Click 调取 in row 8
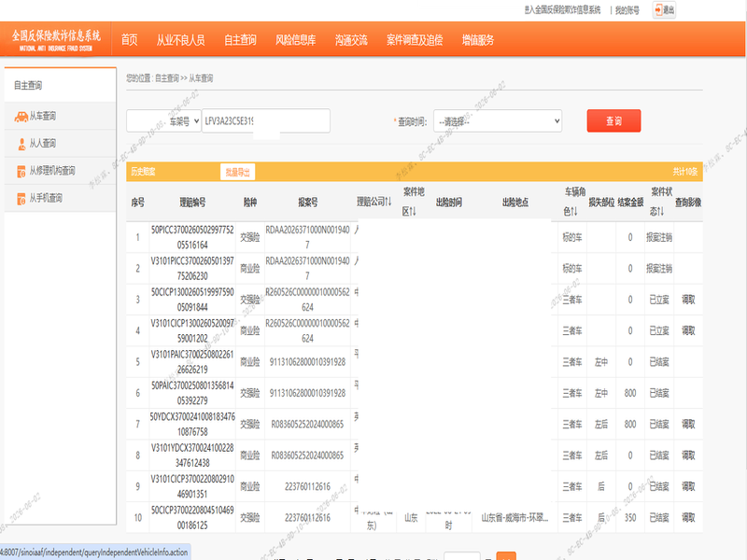The image size is (747, 560). 688,455
